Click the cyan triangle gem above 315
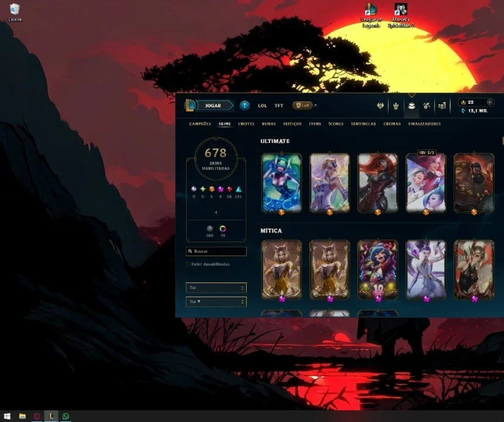 (239, 189)
